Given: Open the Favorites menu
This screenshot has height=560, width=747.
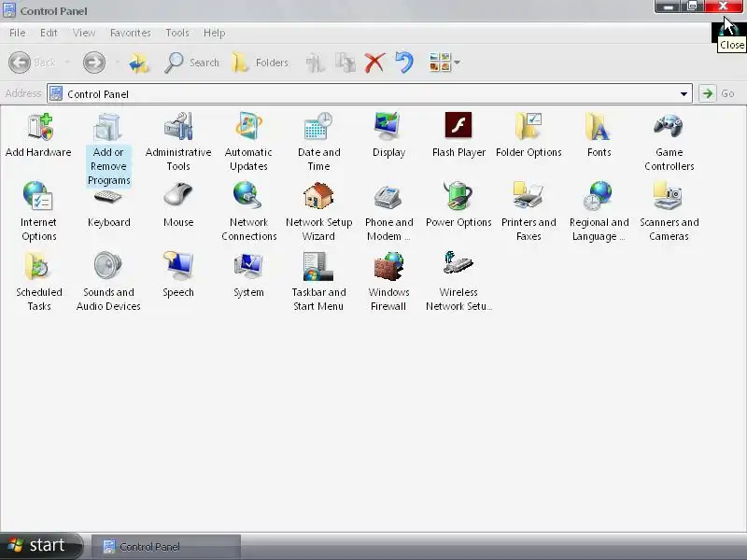Looking at the screenshot, I should click(130, 33).
